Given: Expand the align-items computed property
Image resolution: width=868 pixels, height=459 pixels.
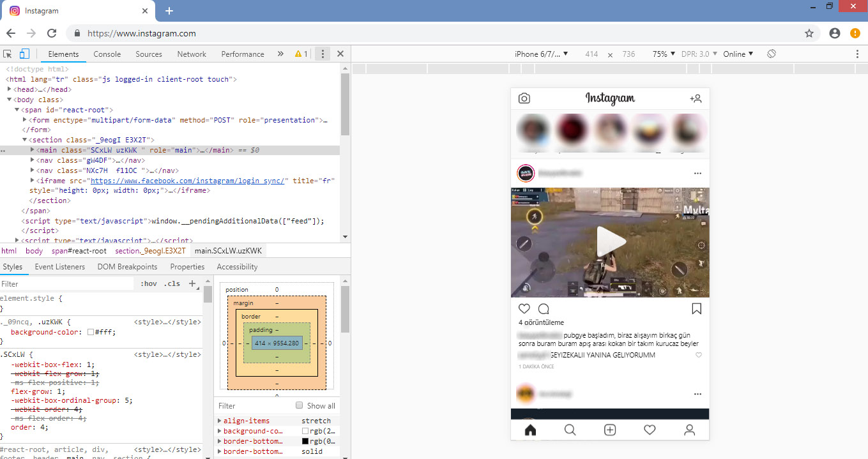Looking at the screenshot, I should pyautogui.click(x=220, y=421).
